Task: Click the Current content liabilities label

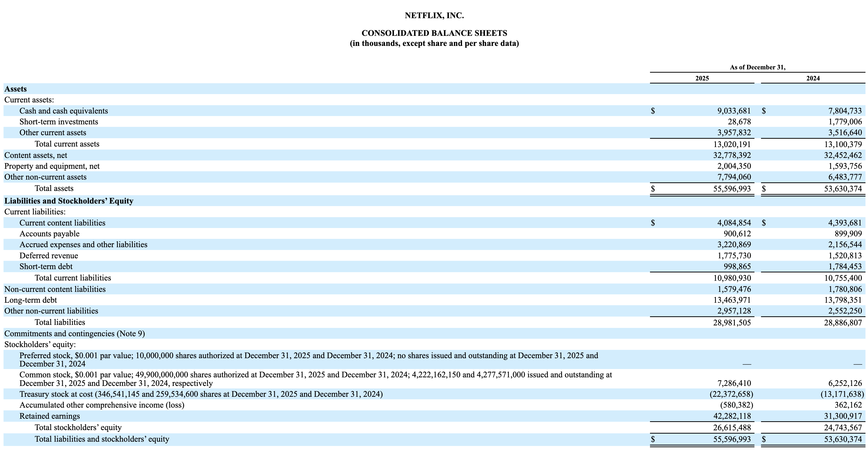Action: click(62, 223)
